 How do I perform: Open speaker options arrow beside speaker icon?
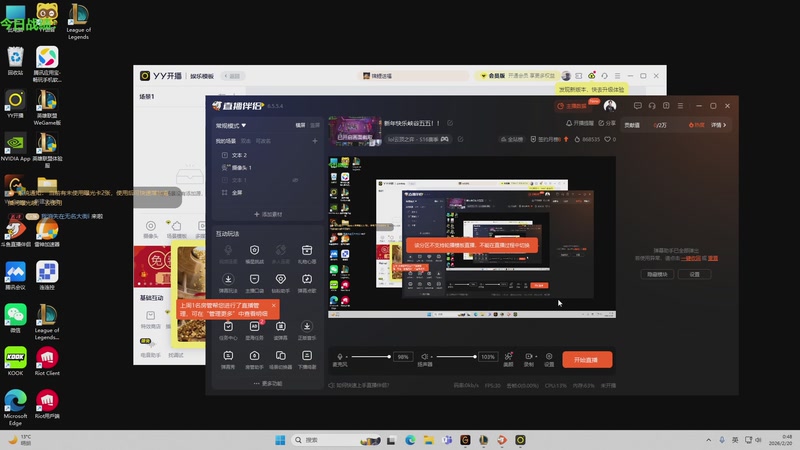[x=432, y=357]
